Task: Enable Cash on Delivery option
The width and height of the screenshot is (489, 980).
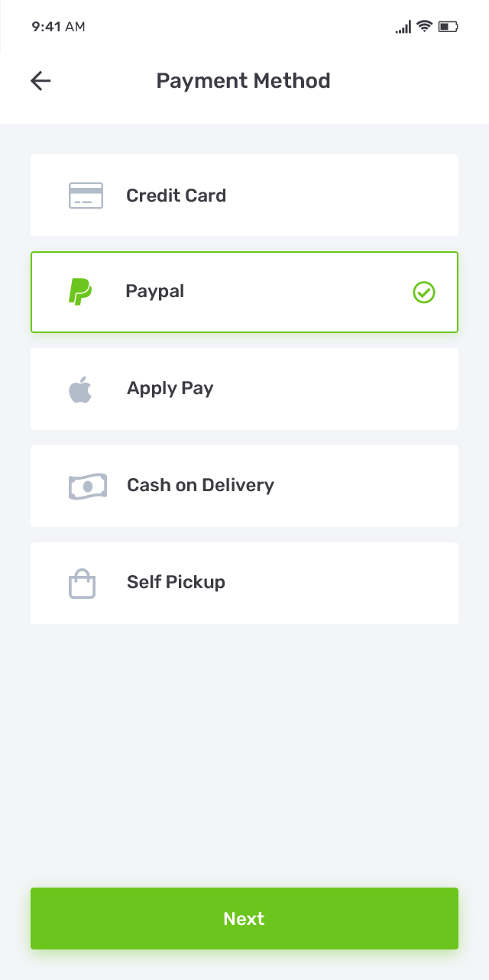Action: tap(244, 485)
